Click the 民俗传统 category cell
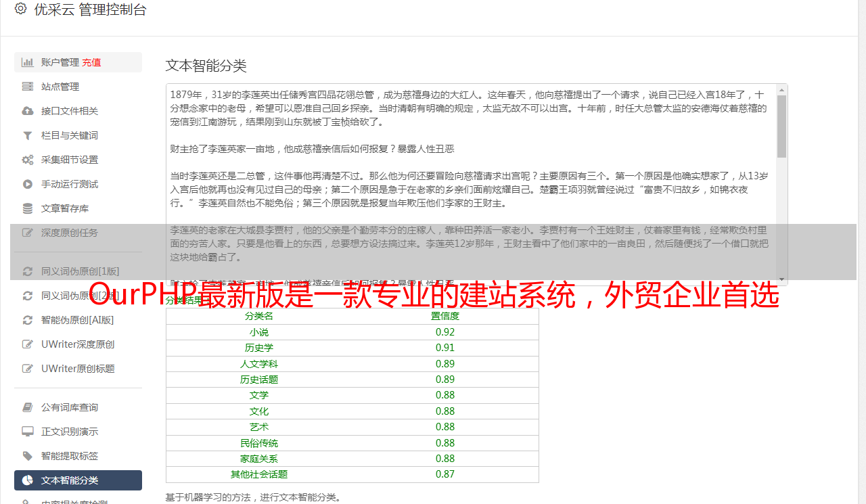 pos(259,443)
